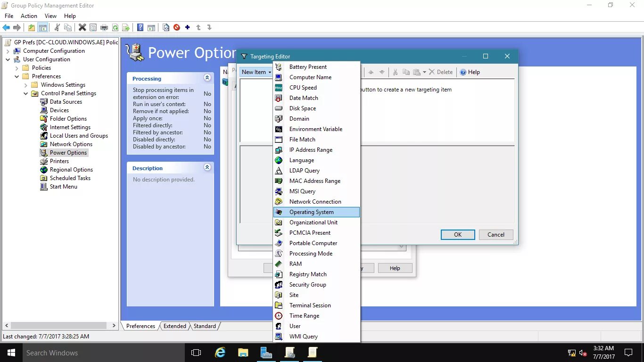Viewport: 644px width, 362px height.
Task: Collapse Control Panel Settings node
Action: pyautogui.click(x=26, y=93)
